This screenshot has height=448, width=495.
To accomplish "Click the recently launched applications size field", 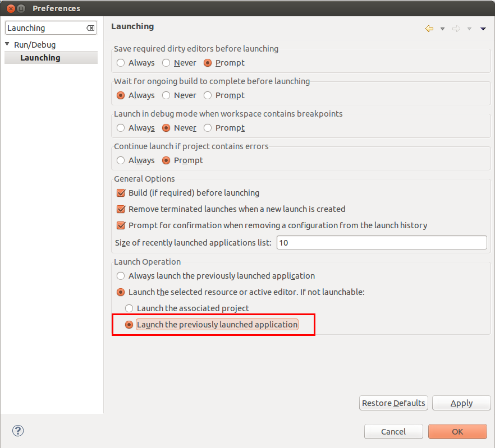I will click(x=382, y=243).
